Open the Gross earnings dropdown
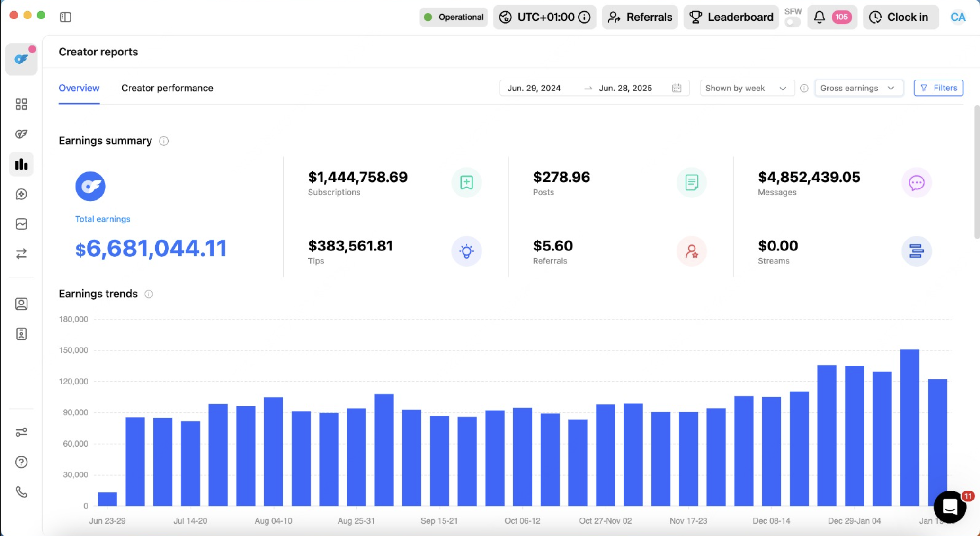This screenshot has height=536, width=980. click(x=858, y=88)
